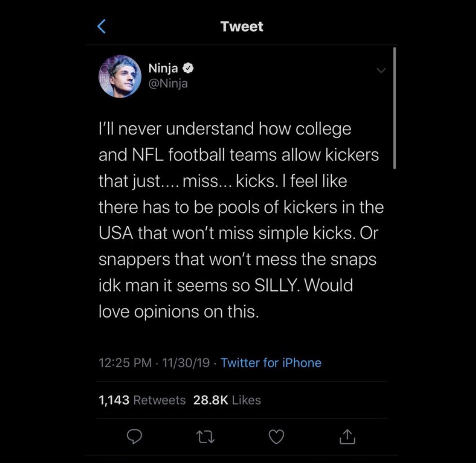Screen dimensions: 476x463
Task: Click the Tweet header title
Action: tap(242, 26)
